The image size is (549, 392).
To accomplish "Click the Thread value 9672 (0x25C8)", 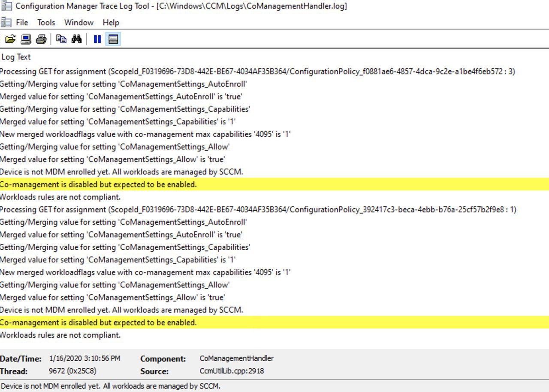I will pos(72,371).
